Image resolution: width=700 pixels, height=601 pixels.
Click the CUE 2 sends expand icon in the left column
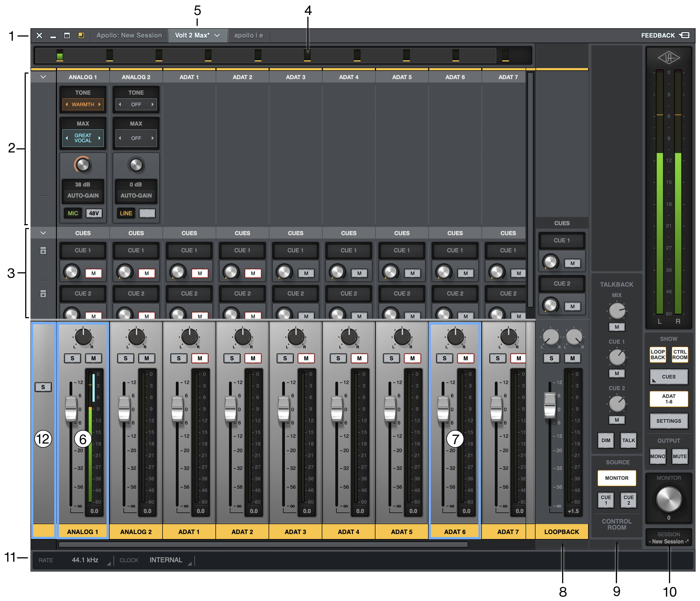[x=43, y=293]
